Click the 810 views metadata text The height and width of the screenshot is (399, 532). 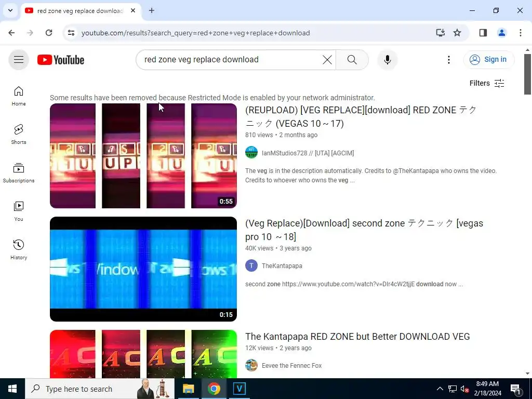click(259, 135)
